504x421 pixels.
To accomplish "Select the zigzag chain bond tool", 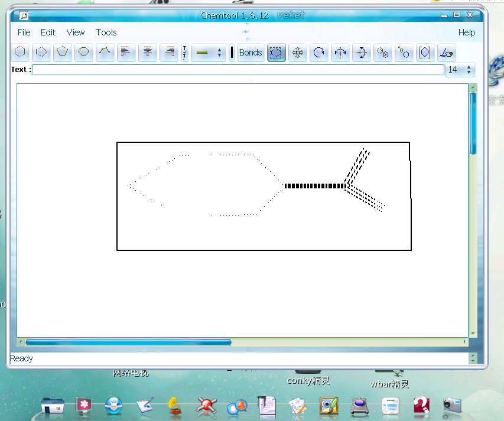I will [x=105, y=52].
